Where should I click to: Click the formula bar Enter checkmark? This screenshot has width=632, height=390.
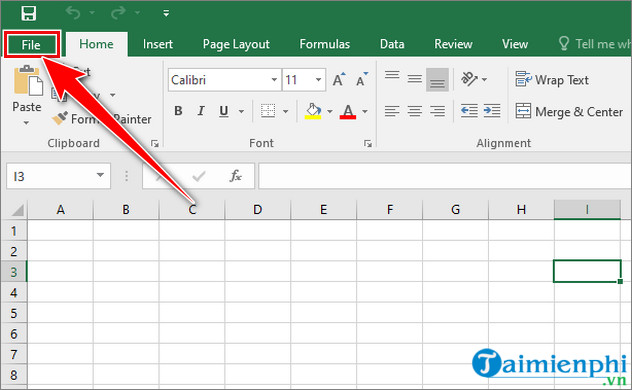199,176
